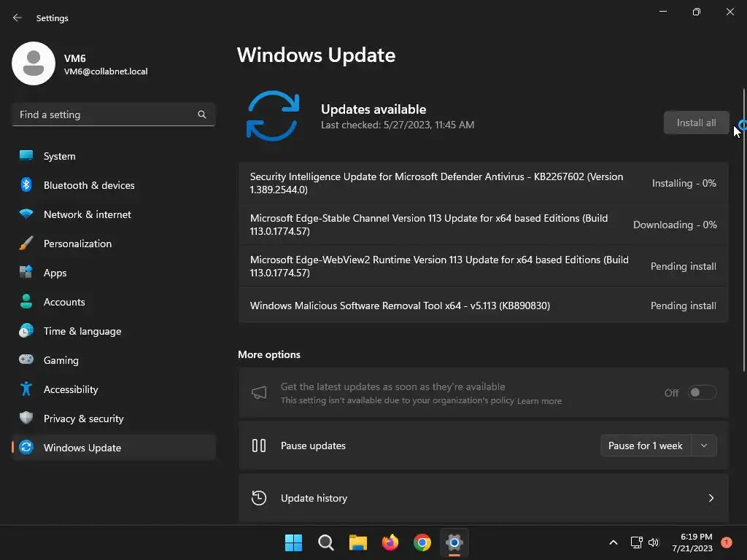The height and width of the screenshot is (560, 747).
Task: Select the Bluetooth icon in sidebar
Action: click(26, 184)
